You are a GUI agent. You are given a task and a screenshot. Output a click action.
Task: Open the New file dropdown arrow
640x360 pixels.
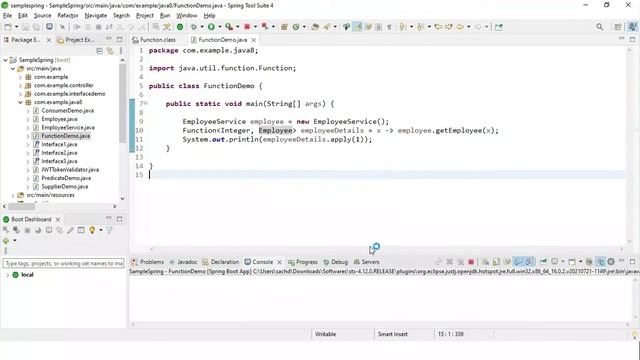pyautogui.click(x=16, y=27)
